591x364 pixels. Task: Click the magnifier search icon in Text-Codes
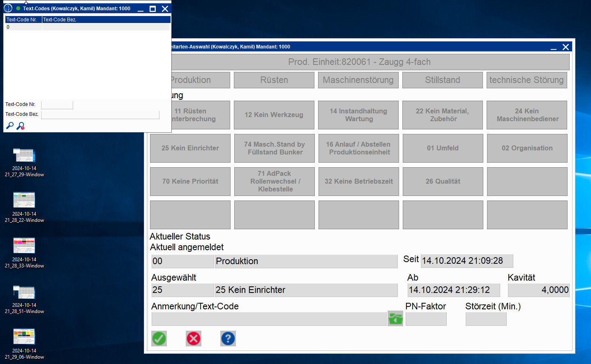click(x=10, y=126)
